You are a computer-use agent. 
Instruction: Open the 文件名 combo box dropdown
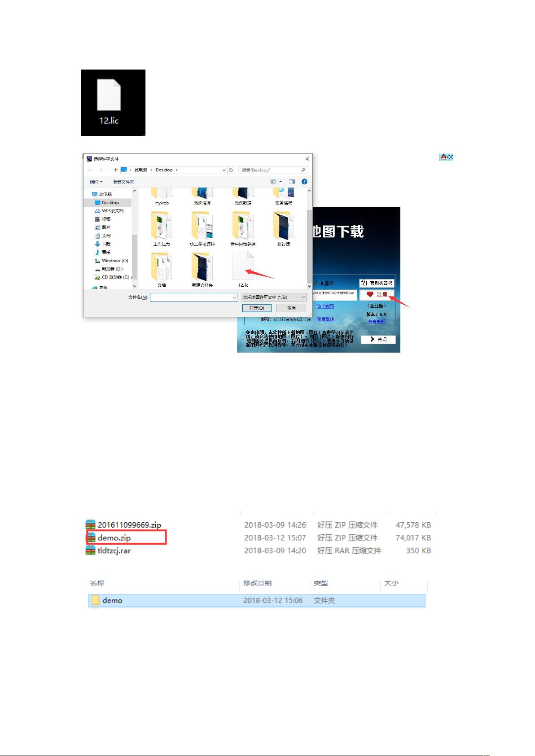[234, 297]
